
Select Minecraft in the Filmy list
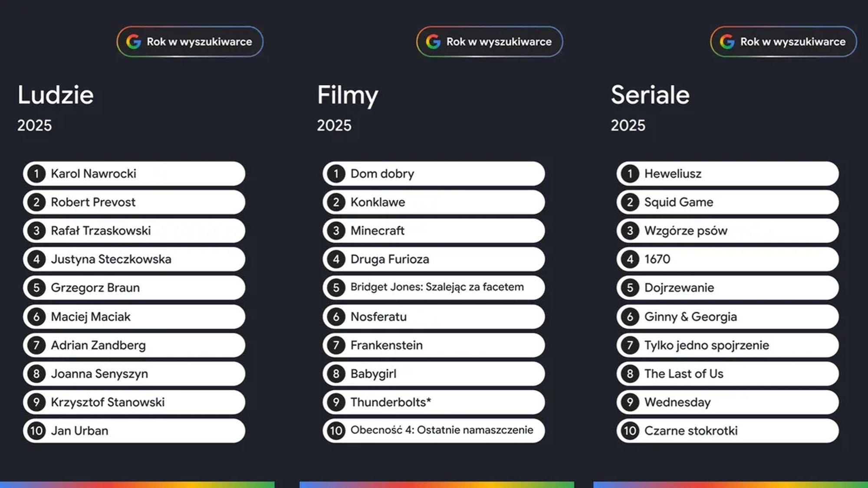[x=434, y=231]
